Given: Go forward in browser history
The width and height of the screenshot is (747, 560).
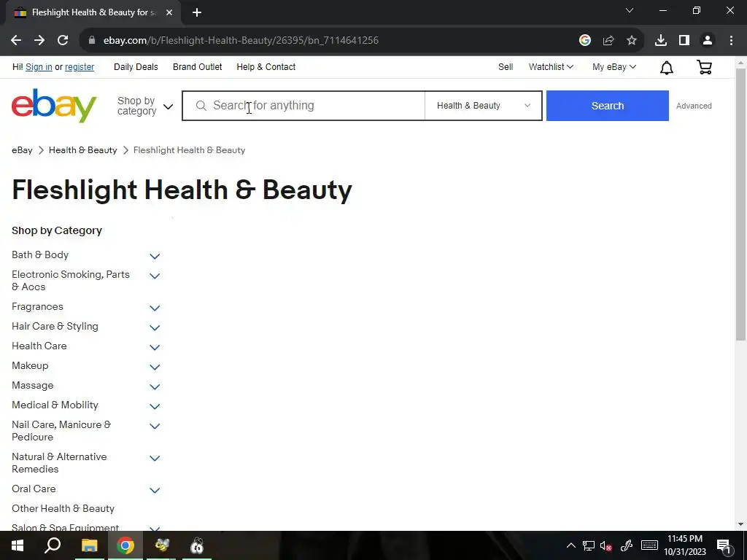Looking at the screenshot, I should [39, 41].
